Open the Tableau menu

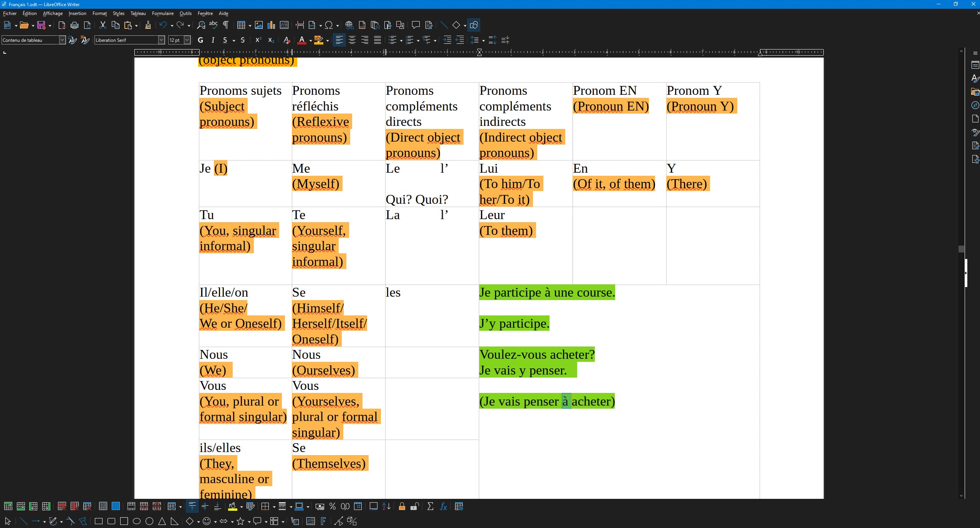coord(138,13)
